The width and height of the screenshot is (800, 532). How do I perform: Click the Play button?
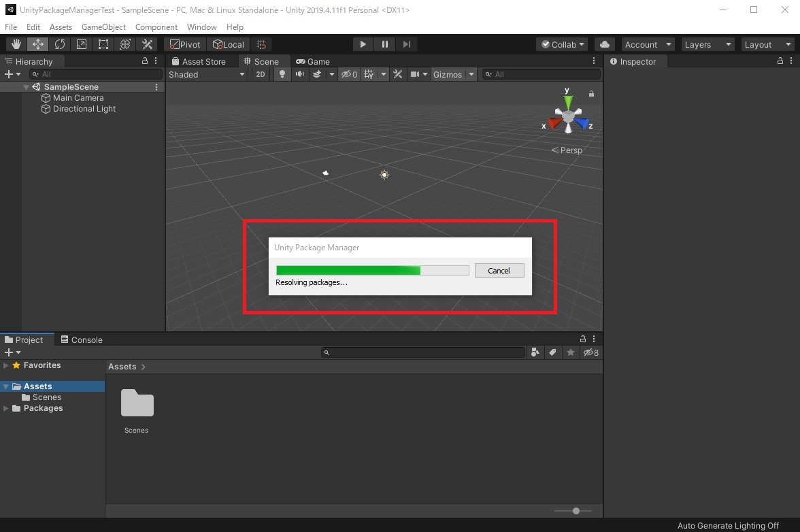pos(363,44)
